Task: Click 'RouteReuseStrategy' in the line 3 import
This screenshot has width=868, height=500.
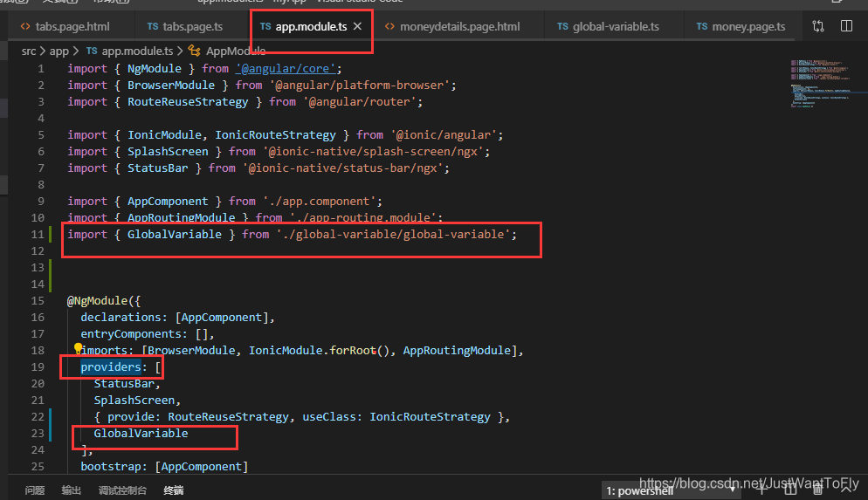Action: click(x=188, y=102)
